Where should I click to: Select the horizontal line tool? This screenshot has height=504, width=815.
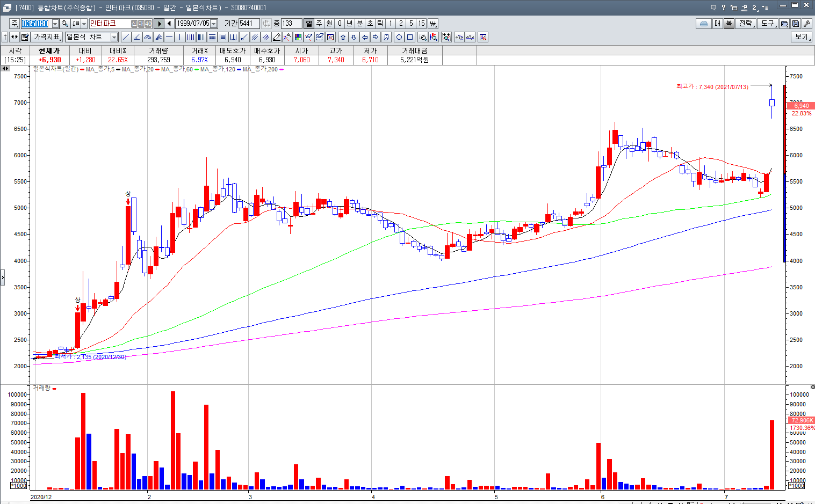point(169,37)
